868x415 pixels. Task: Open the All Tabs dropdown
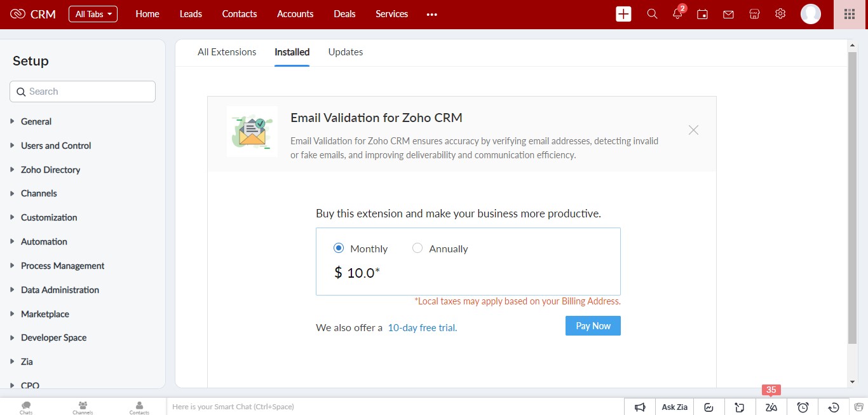93,14
